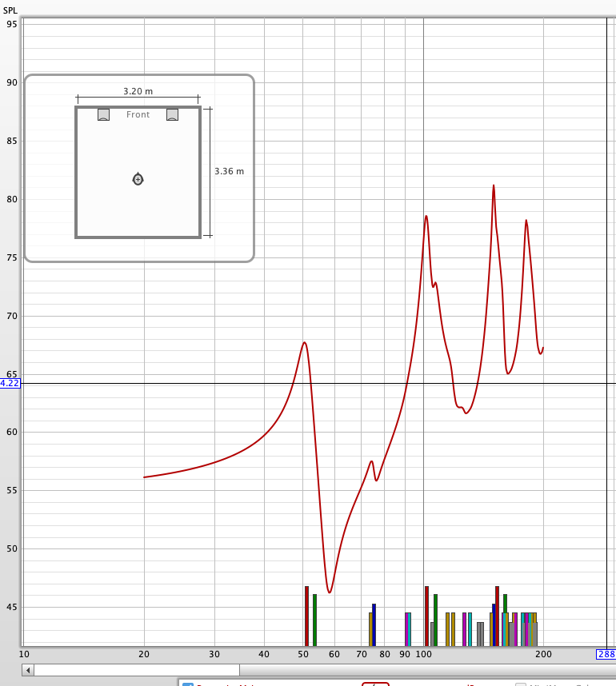Click the gray double bar near 140 Hz
The height and width of the screenshot is (686, 616).
tap(480, 633)
